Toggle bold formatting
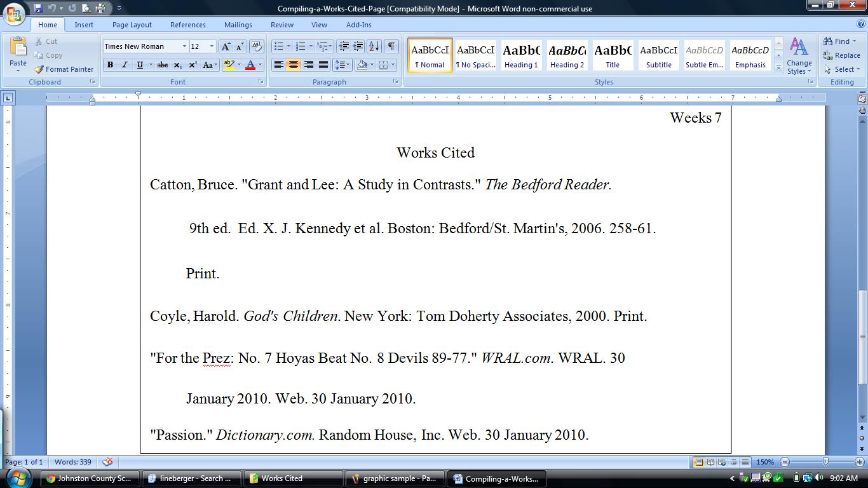The width and height of the screenshot is (868, 488). [111, 65]
